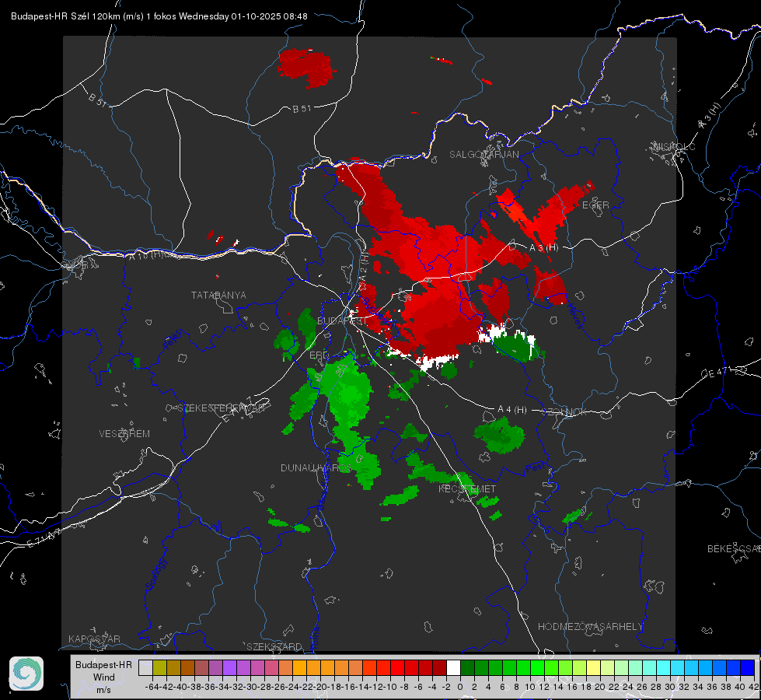Select the SALGÓTARJÁN city label
Viewport: 761px width, 700px height.
pyautogui.click(x=483, y=155)
